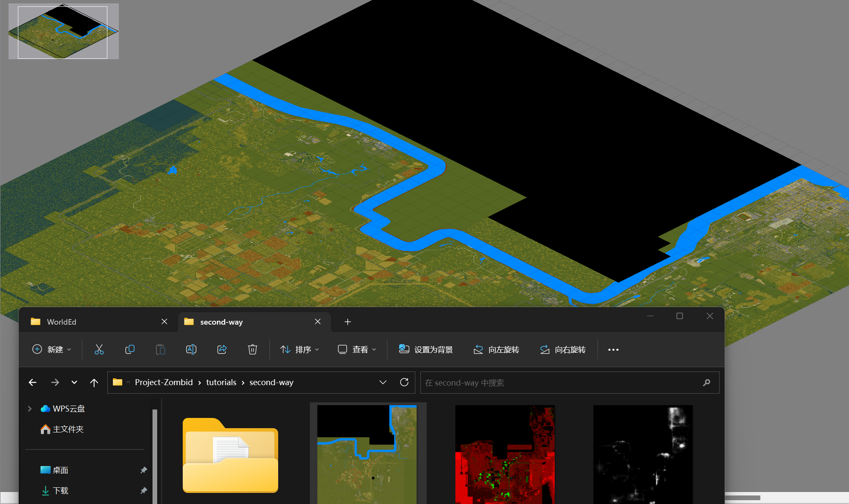Select the folder thumbnail in file list

[230, 455]
